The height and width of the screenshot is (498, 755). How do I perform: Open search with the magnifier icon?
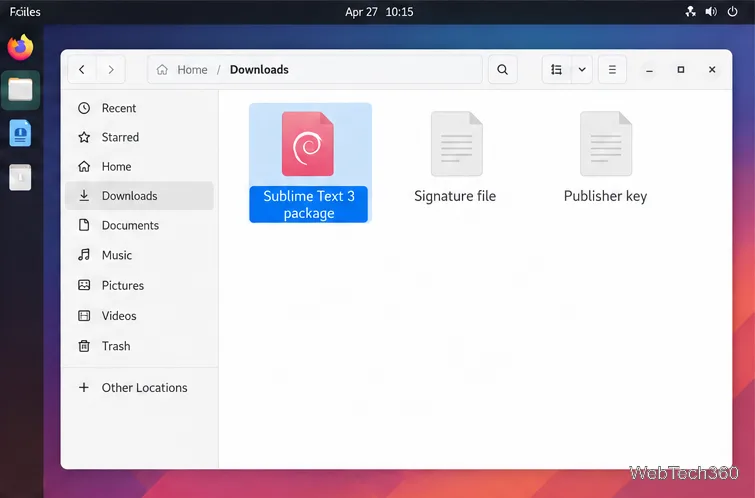(502, 70)
